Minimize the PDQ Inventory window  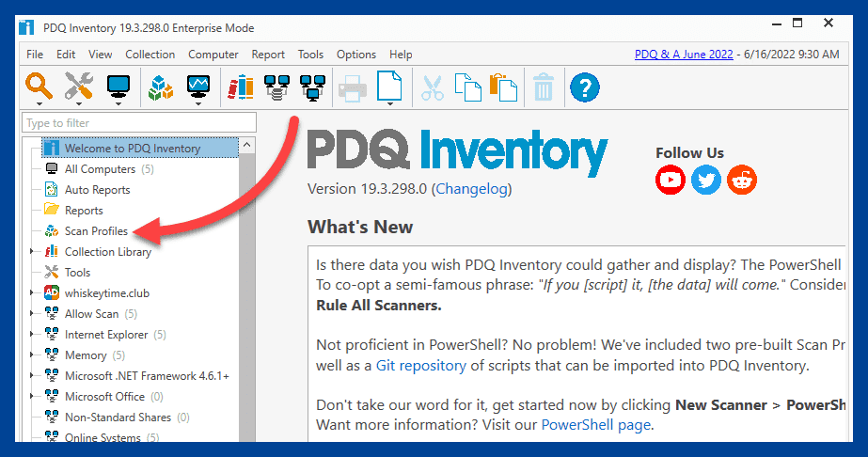777,24
